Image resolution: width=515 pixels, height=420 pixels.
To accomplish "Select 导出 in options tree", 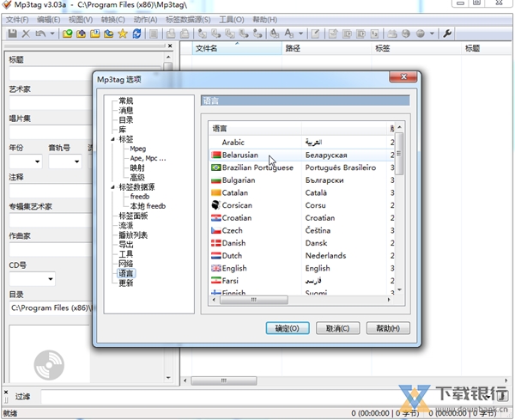I will tap(126, 245).
